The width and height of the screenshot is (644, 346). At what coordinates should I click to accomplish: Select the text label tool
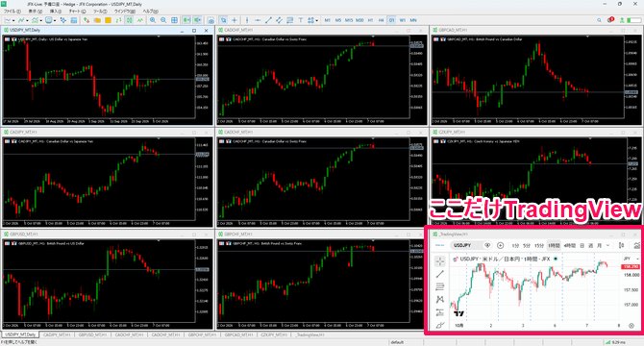(301, 20)
